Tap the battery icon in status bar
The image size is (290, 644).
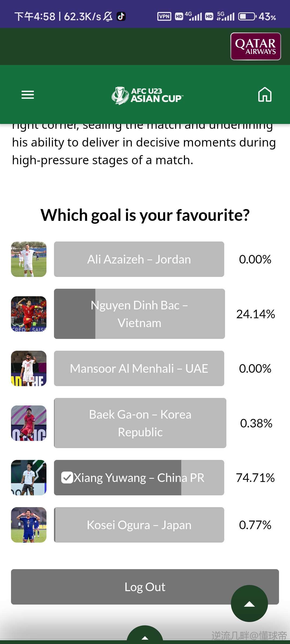pyautogui.click(x=247, y=17)
